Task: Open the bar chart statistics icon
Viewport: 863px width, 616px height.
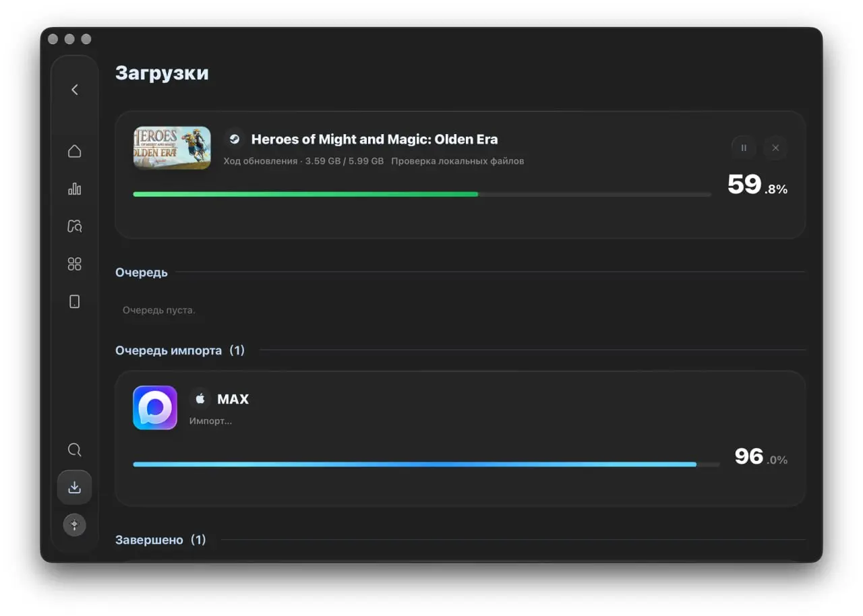Action: (75, 189)
